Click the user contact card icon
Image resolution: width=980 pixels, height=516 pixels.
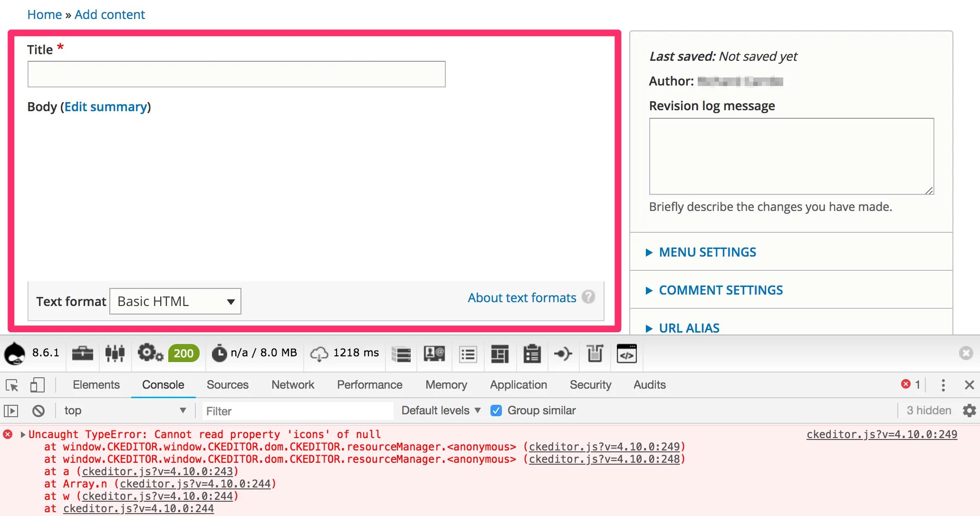[x=434, y=354]
